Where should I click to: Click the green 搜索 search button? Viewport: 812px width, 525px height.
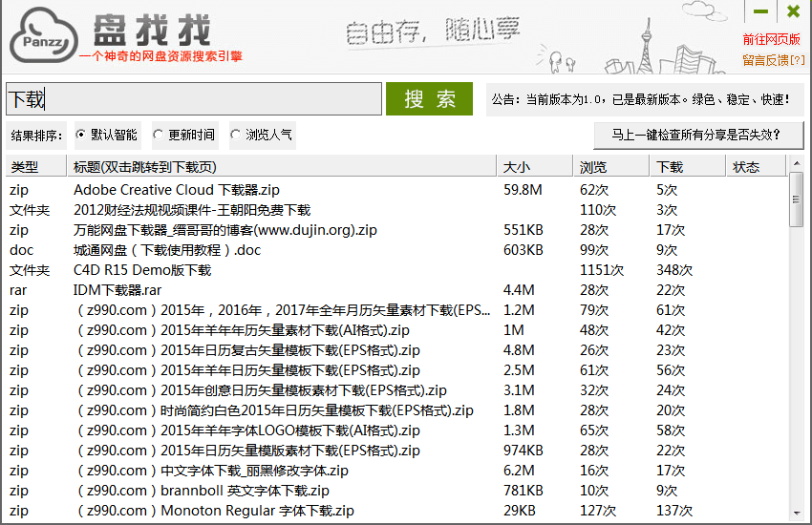429,98
